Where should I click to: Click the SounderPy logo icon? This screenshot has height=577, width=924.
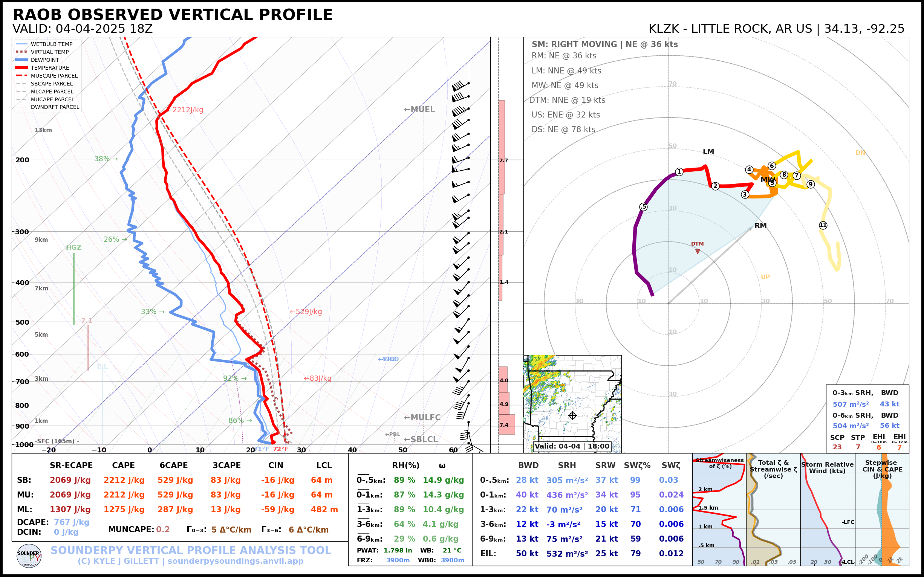coord(29,556)
